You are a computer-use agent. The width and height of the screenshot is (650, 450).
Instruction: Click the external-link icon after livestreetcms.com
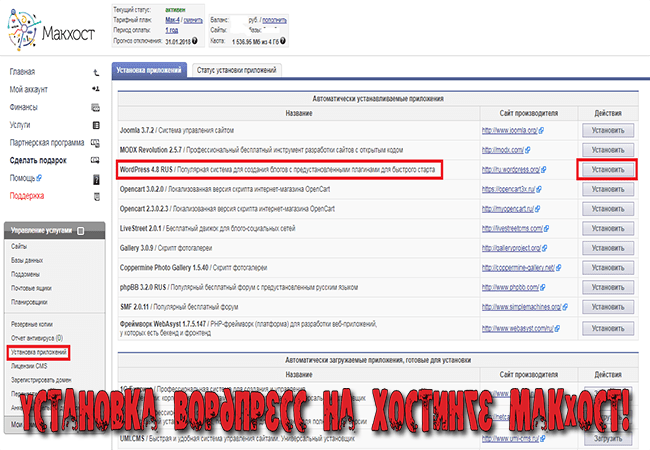(547, 228)
